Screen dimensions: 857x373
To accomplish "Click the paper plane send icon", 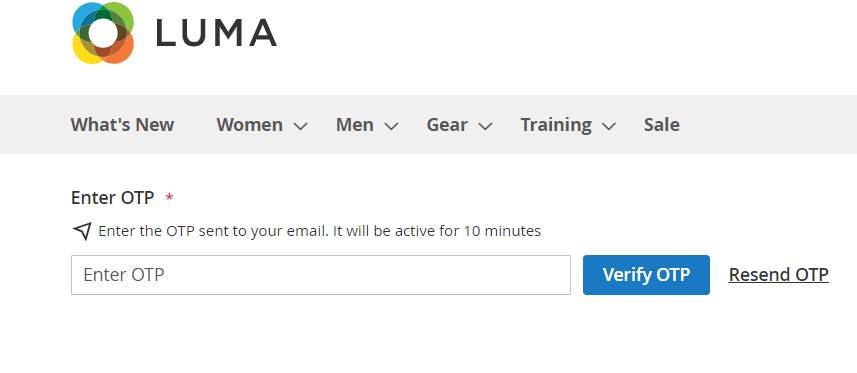I will click(x=82, y=231).
